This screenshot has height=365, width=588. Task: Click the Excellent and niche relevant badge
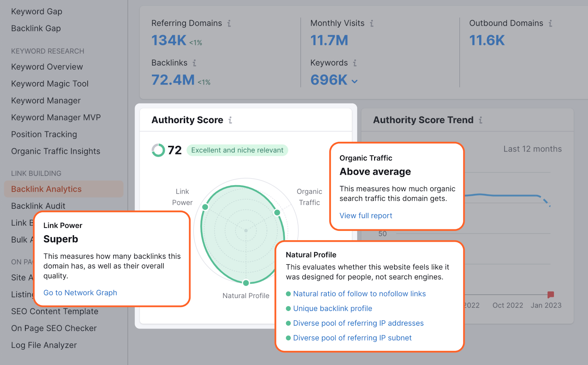237,150
